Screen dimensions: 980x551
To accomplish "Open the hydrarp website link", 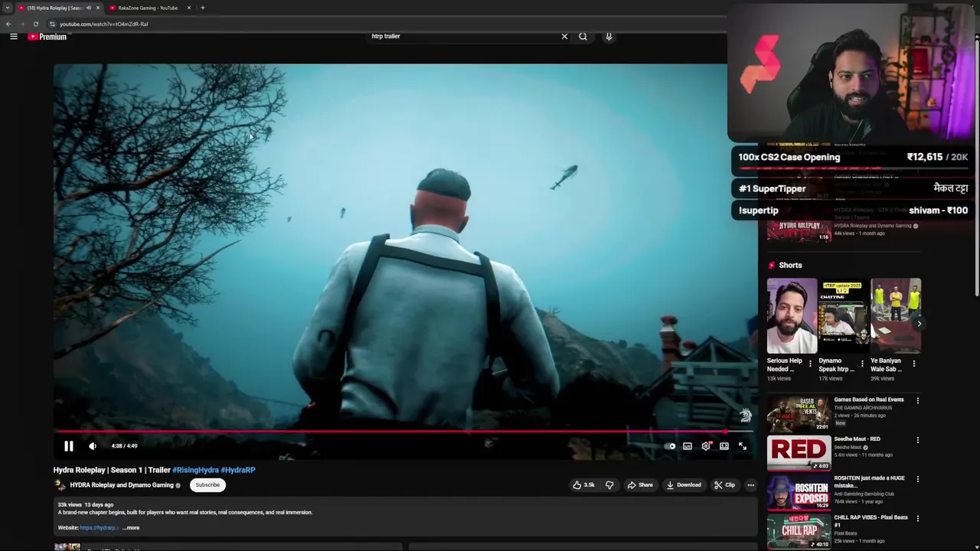I will [x=99, y=527].
